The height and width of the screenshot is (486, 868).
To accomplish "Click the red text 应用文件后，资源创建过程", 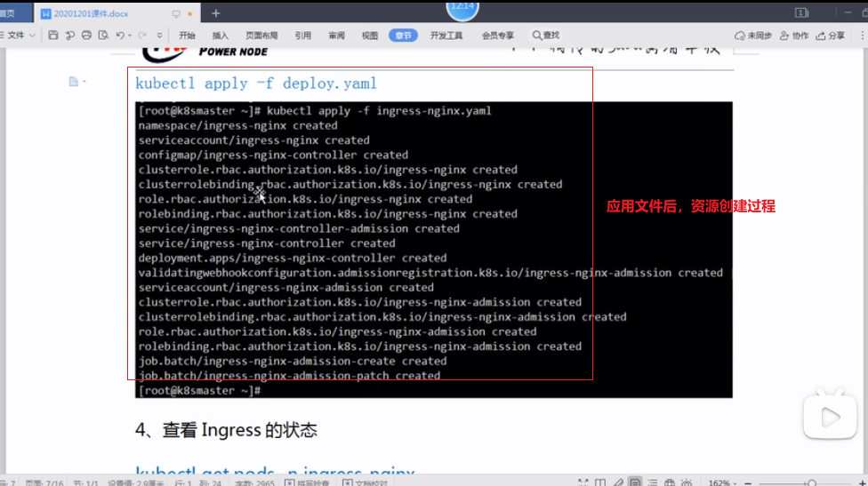I will click(x=690, y=206).
